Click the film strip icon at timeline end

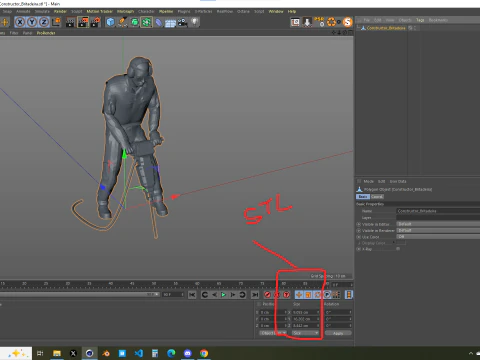(x=349, y=295)
